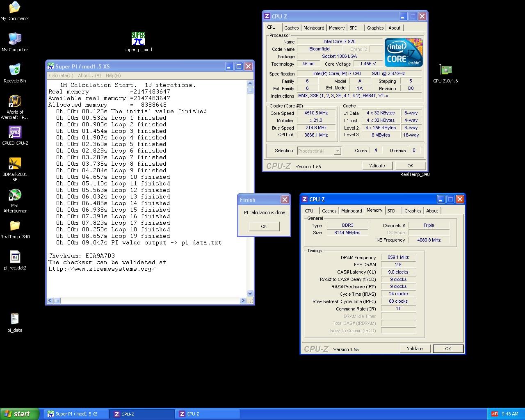Open the Recycle Bin icon
This screenshot has width=525, height=420.
[15, 73]
